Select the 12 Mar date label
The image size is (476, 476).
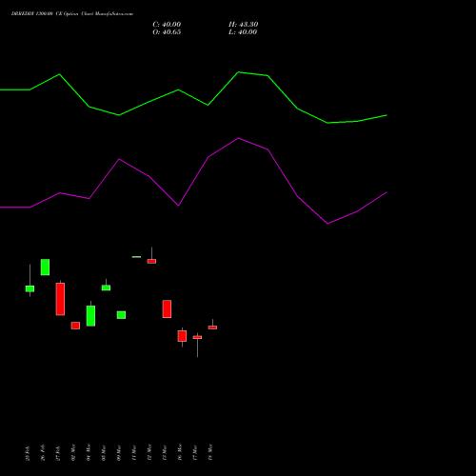point(149,452)
